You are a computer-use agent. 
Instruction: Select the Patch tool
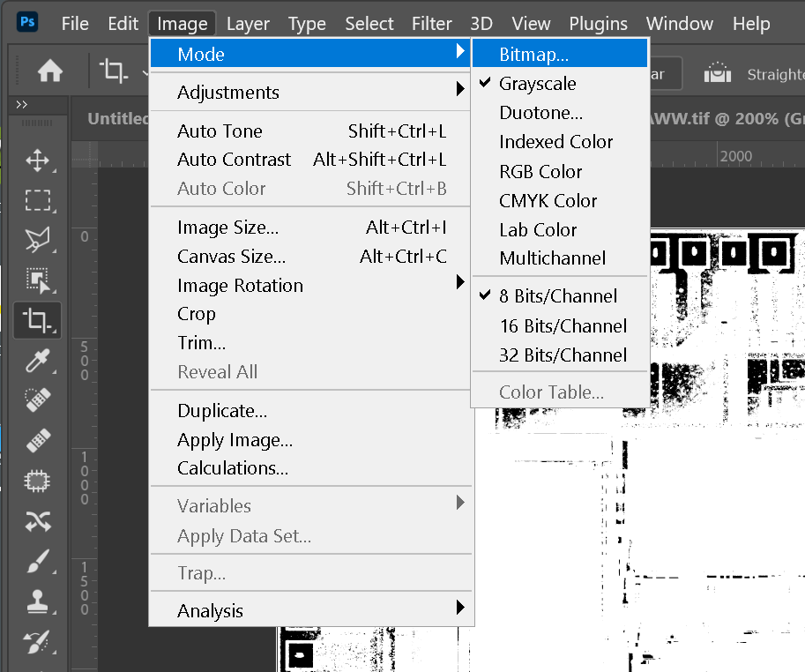pos(37,481)
